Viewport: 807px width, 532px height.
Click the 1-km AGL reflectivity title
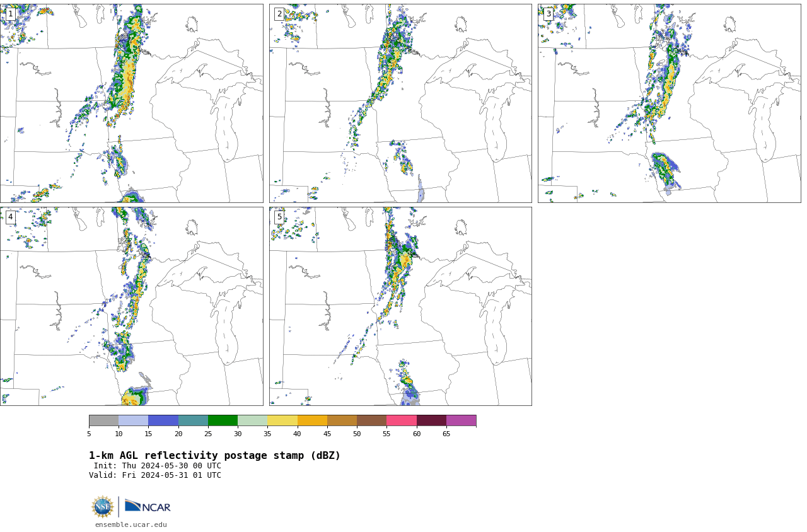point(214,456)
